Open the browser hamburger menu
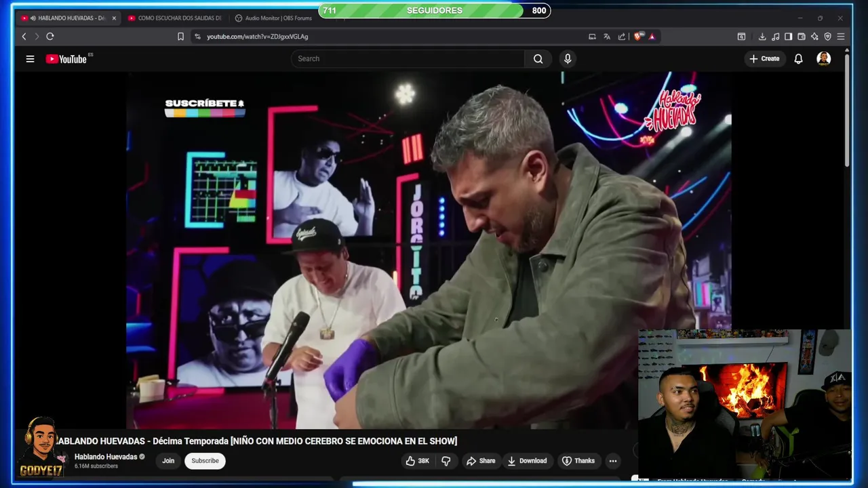This screenshot has height=488, width=868. [841, 37]
